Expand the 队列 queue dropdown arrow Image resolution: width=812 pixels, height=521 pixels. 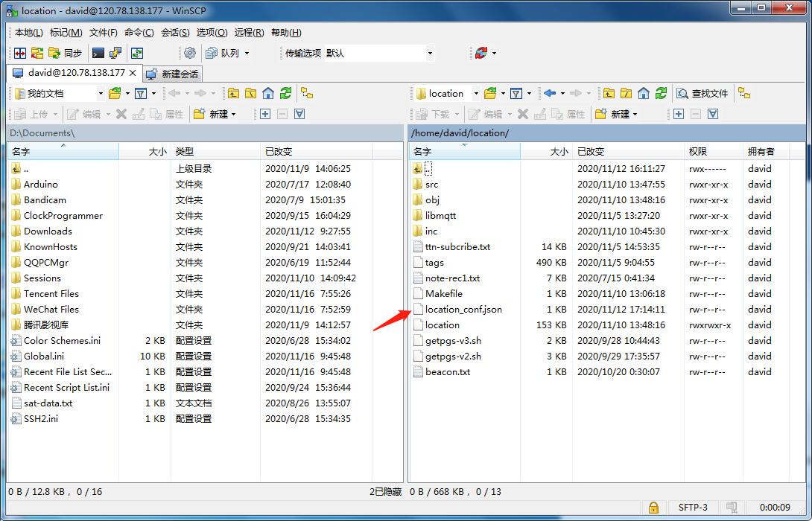(x=247, y=53)
